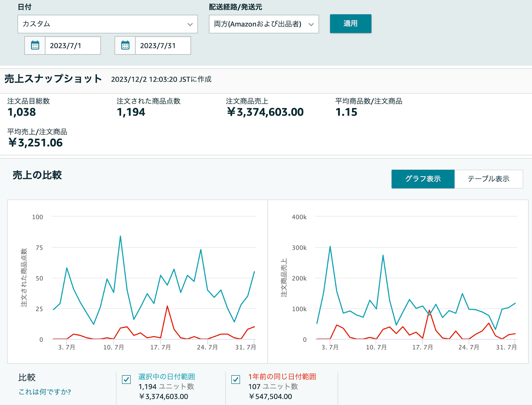
Task: Click the 3. 7月 label on sales chart
Action: tap(330, 347)
